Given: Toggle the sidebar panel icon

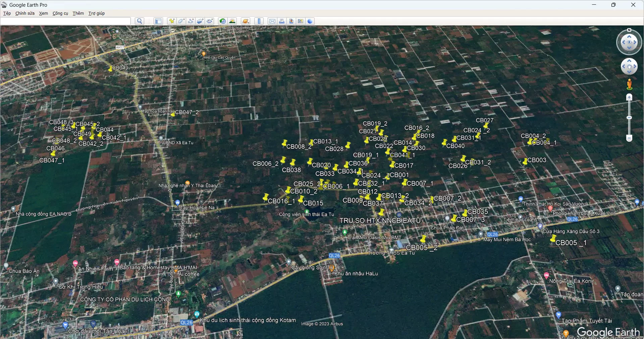Looking at the screenshot, I should [x=158, y=21].
